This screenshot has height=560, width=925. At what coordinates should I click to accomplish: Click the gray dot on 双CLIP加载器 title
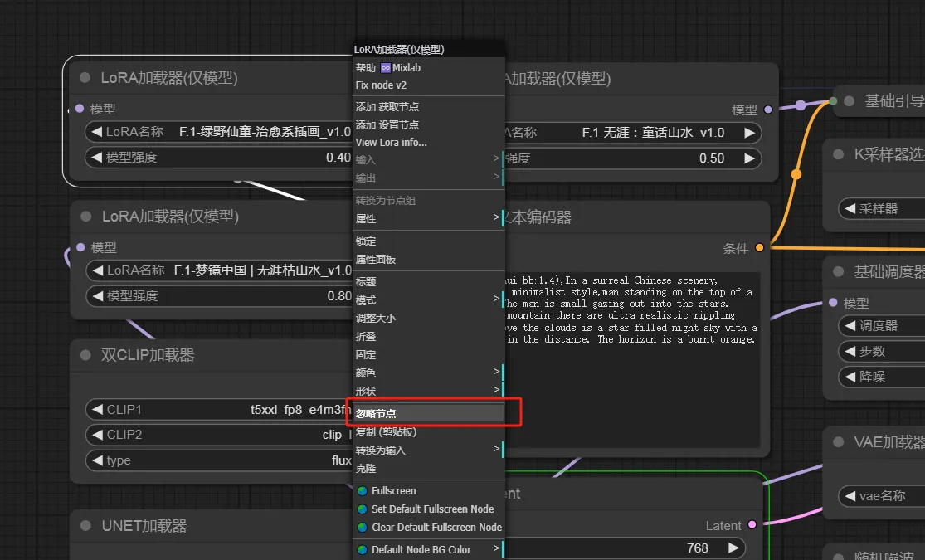[x=85, y=355]
